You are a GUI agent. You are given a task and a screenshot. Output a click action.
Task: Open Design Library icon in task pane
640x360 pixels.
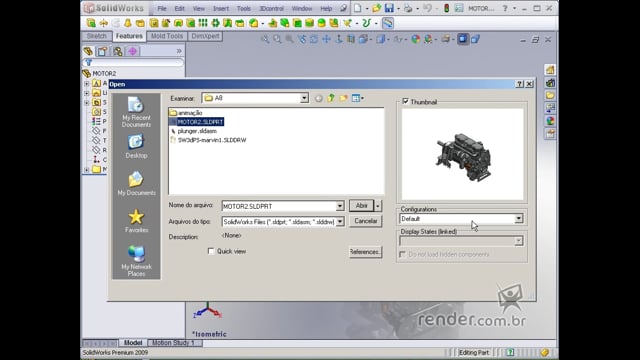[550, 83]
